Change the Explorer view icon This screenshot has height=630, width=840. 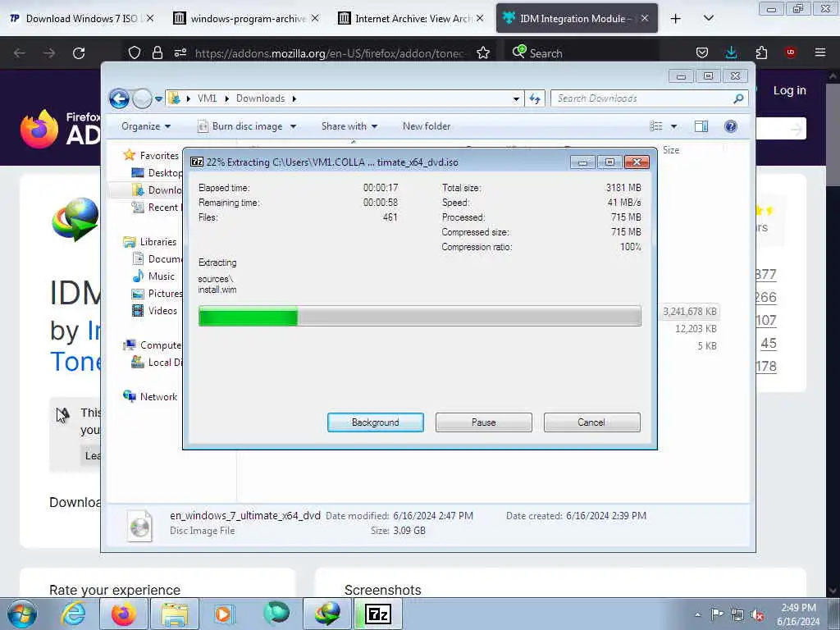[655, 126]
